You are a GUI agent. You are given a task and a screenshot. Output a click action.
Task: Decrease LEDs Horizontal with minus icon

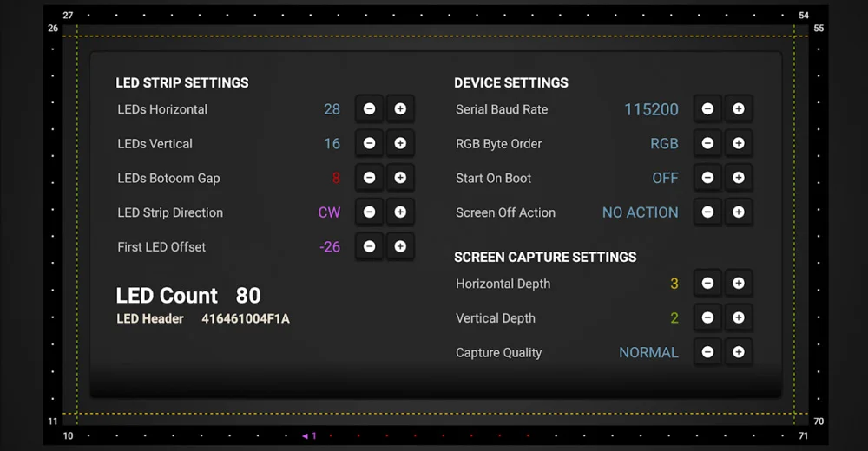(369, 109)
